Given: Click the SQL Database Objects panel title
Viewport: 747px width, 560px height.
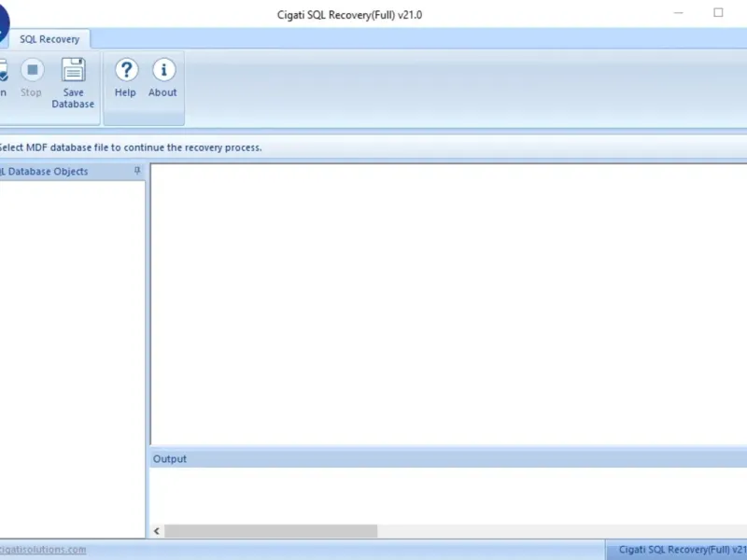Looking at the screenshot, I should (x=44, y=172).
